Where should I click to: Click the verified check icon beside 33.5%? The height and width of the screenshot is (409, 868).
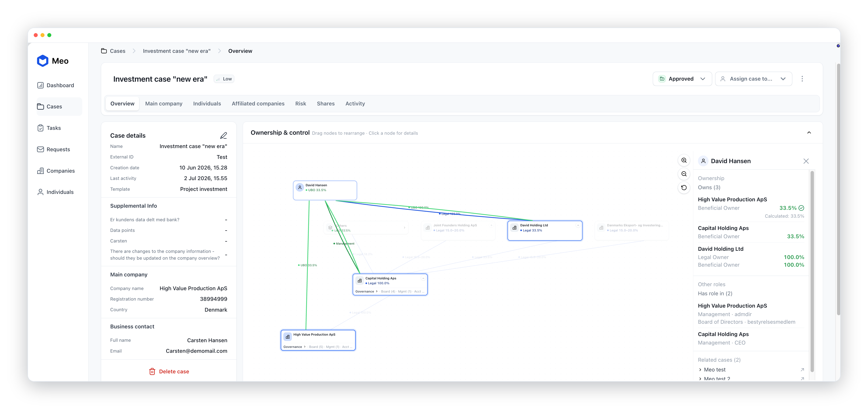coord(801,208)
